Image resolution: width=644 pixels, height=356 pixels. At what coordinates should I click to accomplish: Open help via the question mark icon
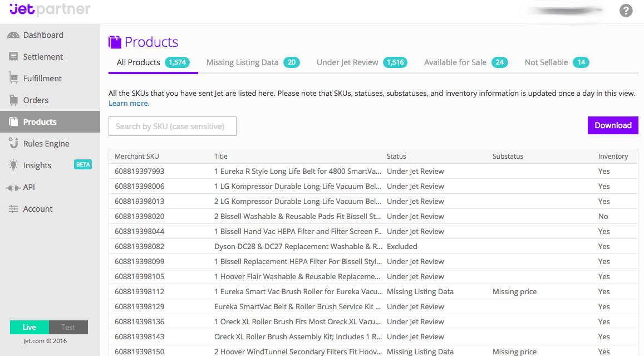coord(626,10)
